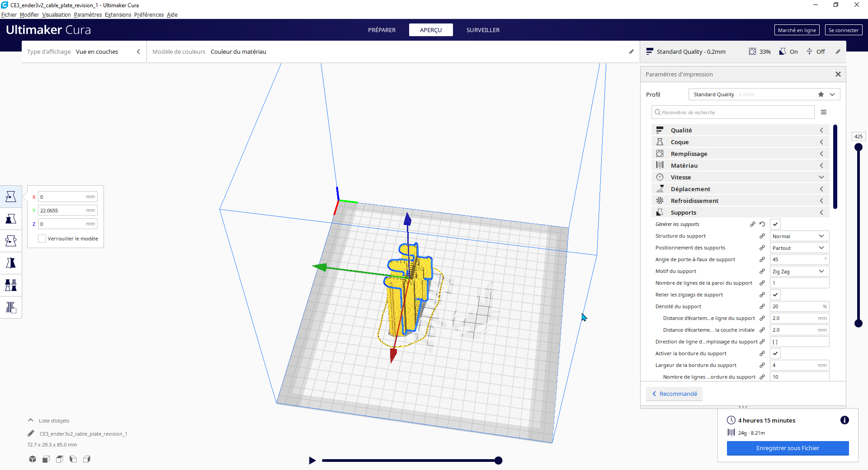Enable Verrouiller le modèle checkbox
This screenshot has height=470, width=868.
click(x=42, y=239)
